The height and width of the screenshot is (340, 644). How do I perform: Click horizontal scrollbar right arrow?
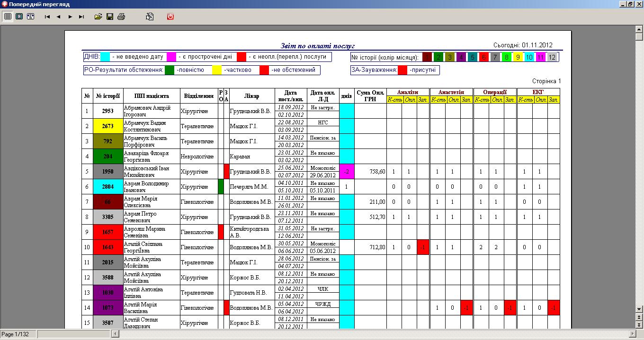pos(632,334)
